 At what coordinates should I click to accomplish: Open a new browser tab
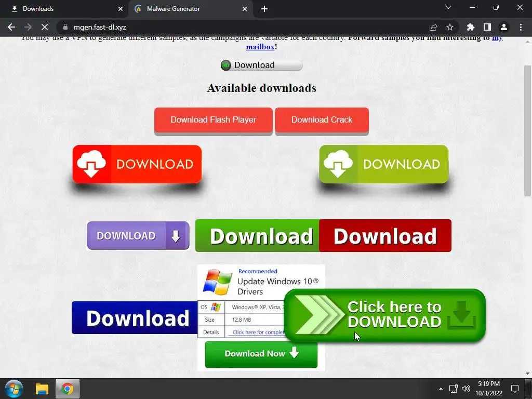point(264,9)
